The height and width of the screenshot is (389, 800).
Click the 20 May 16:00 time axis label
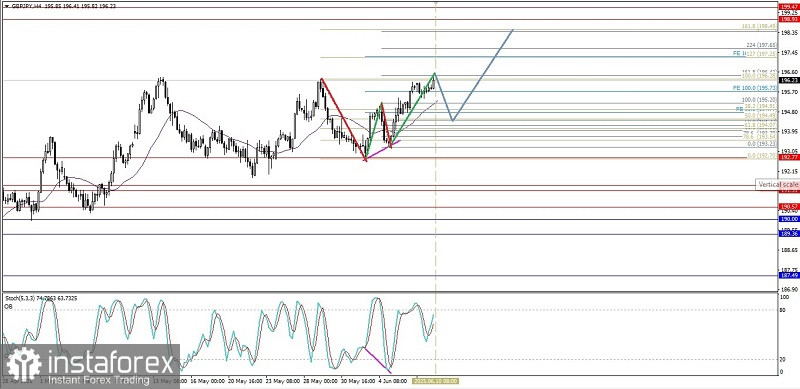[x=245, y=381]
